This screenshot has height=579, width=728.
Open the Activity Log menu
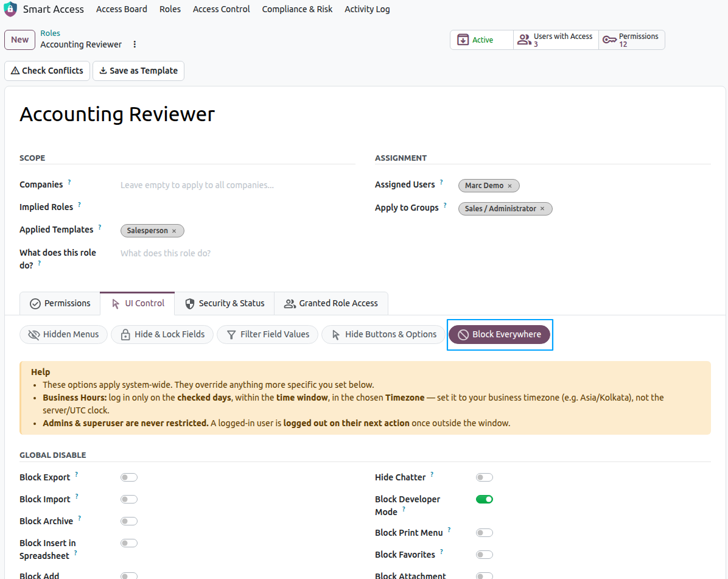click(367, 9)
